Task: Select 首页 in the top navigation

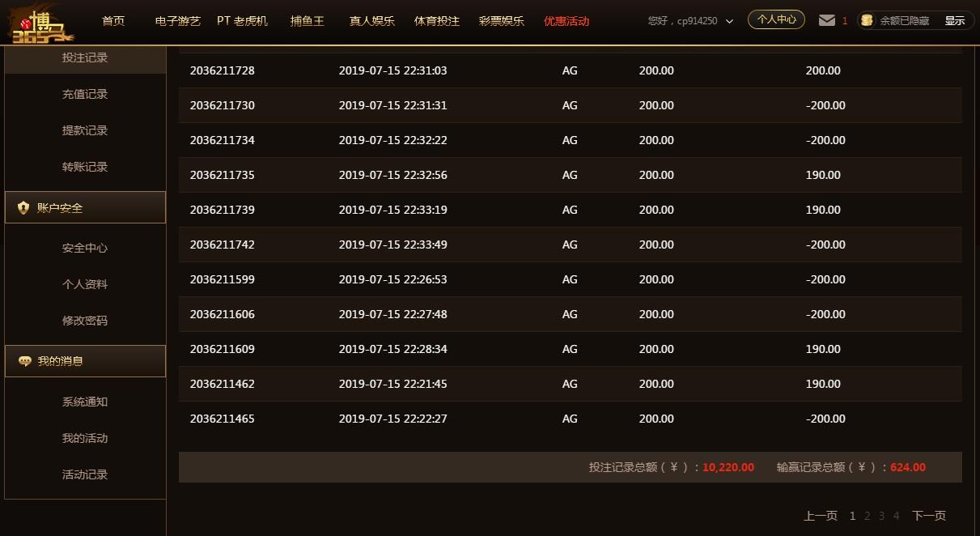Action: pos(113,21)
